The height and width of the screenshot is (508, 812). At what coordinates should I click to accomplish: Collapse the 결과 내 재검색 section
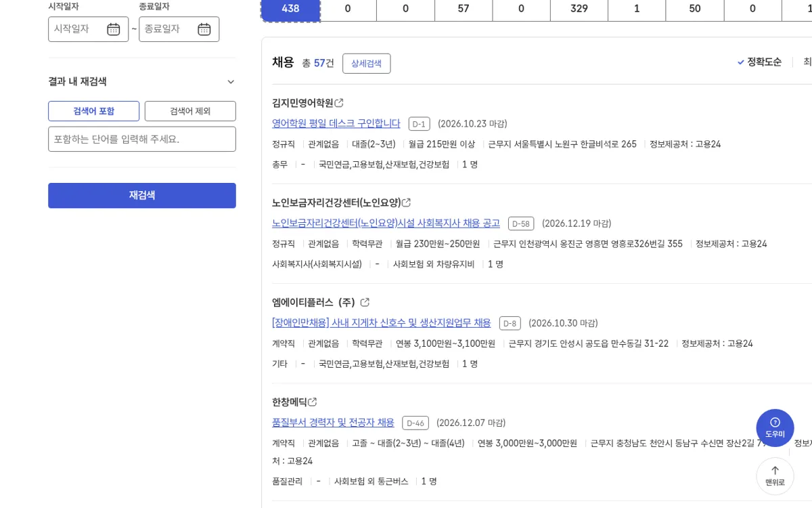(231, 82)
